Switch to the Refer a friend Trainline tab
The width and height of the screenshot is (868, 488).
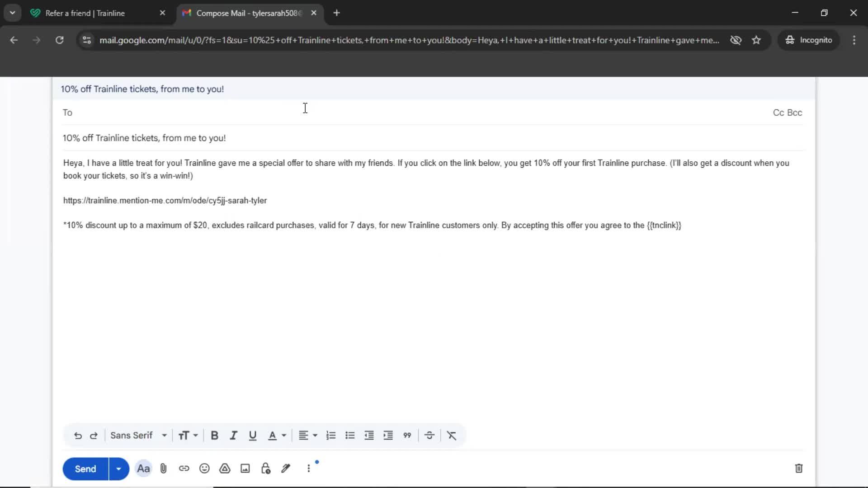[x=85, y=13]
